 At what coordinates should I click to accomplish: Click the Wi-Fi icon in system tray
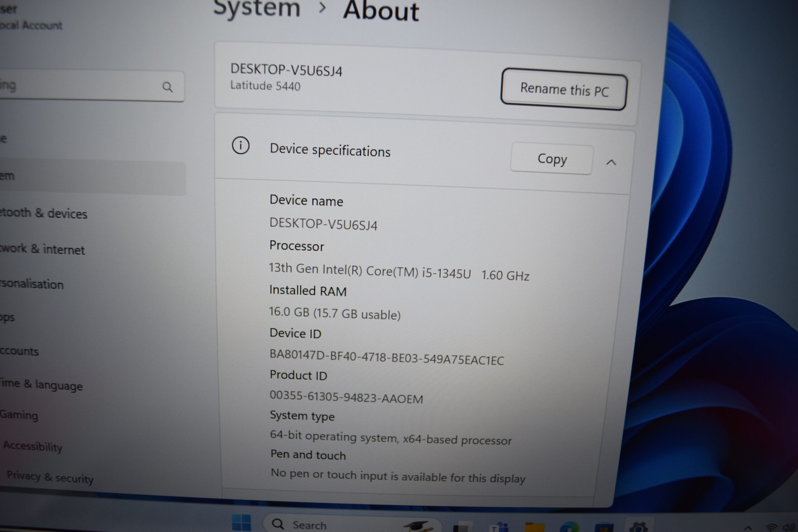tap(772, 528)
